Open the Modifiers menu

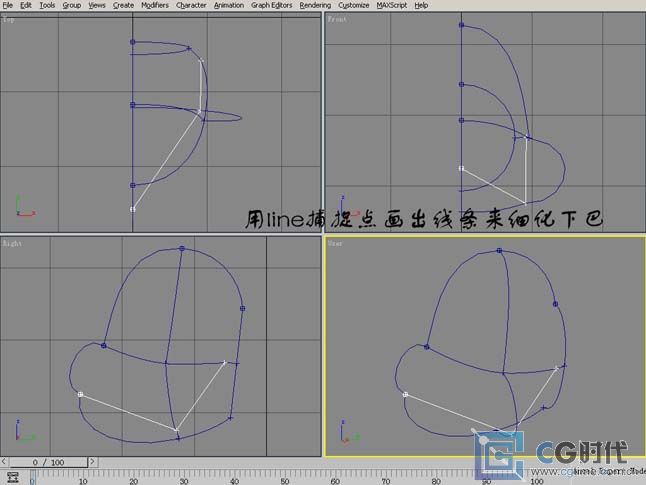[x=155, y=5]
